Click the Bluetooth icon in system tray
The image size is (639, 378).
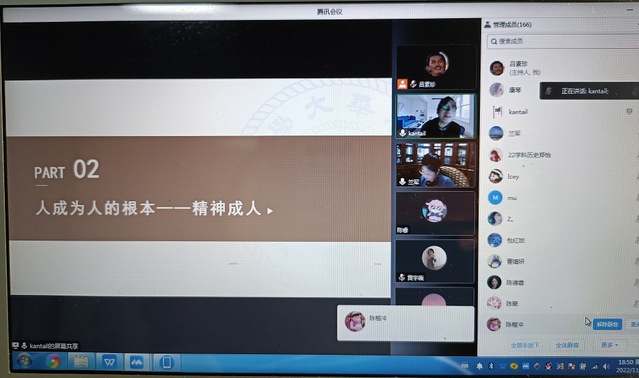(491, 366)
